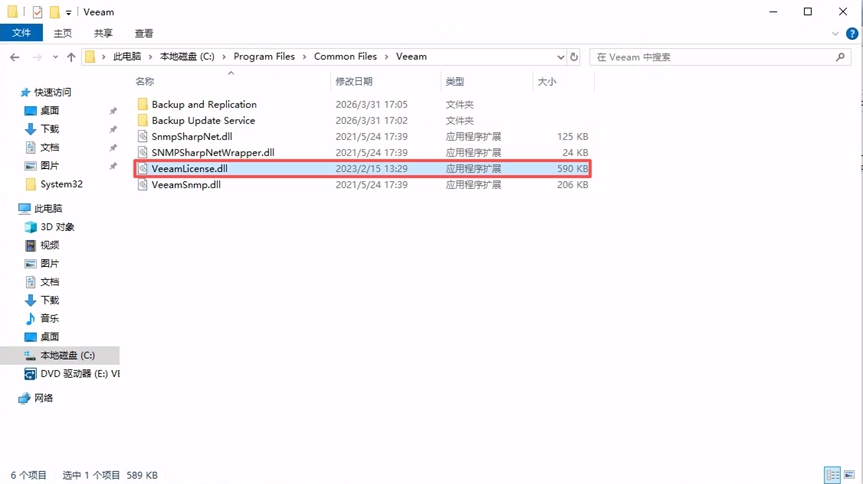The image size is (863, 484).
Task: Click 本地磁盘 (C:) in the breadcrumb
Action: [x=187, y=56]
